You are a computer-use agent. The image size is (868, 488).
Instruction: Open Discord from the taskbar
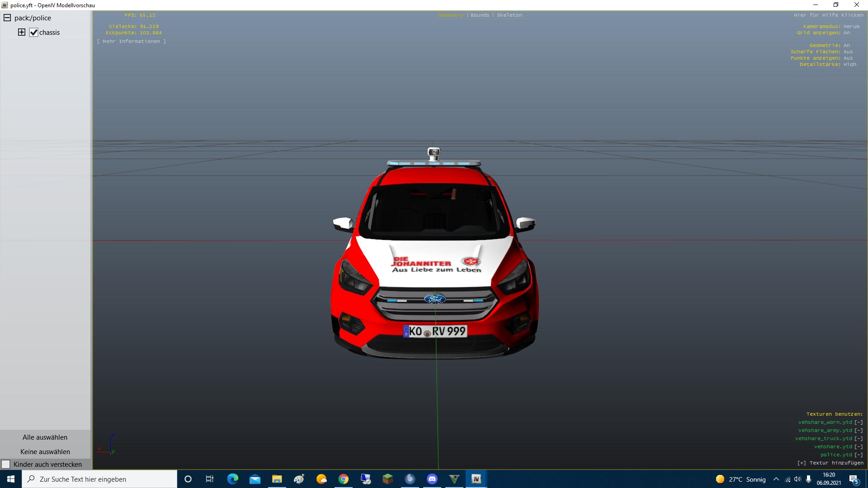pyautogui.click(x=432, y=479)
